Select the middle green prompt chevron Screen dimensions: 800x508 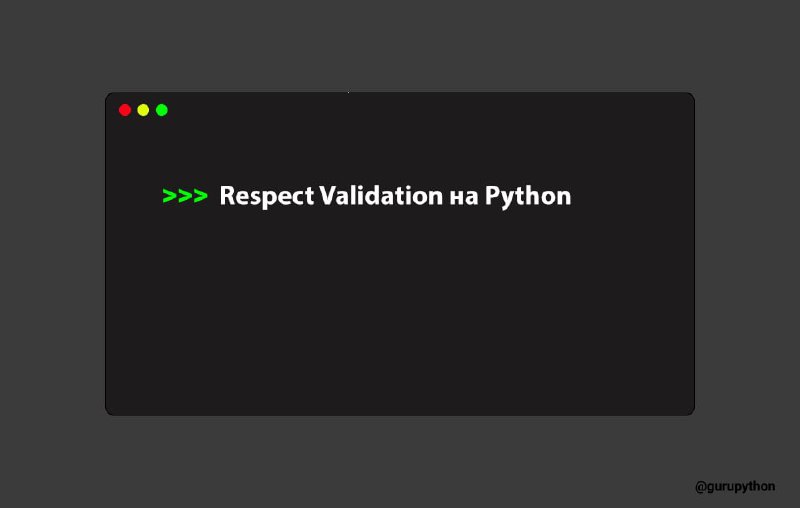pos(185,196)
